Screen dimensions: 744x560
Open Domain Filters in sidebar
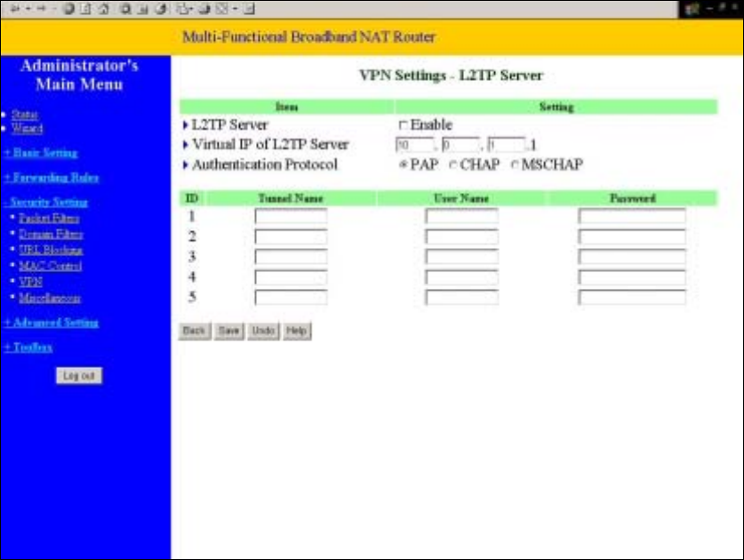point(51,234)
